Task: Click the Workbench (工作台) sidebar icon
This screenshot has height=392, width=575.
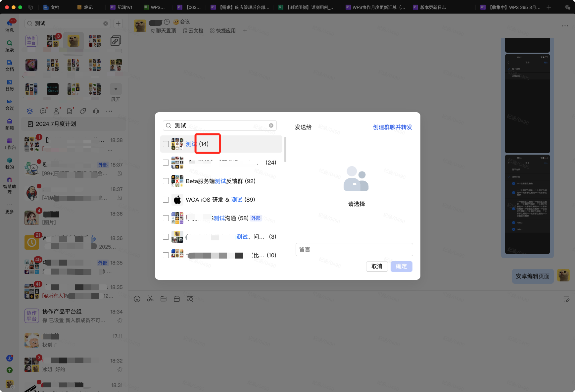Action: (10, 143)
